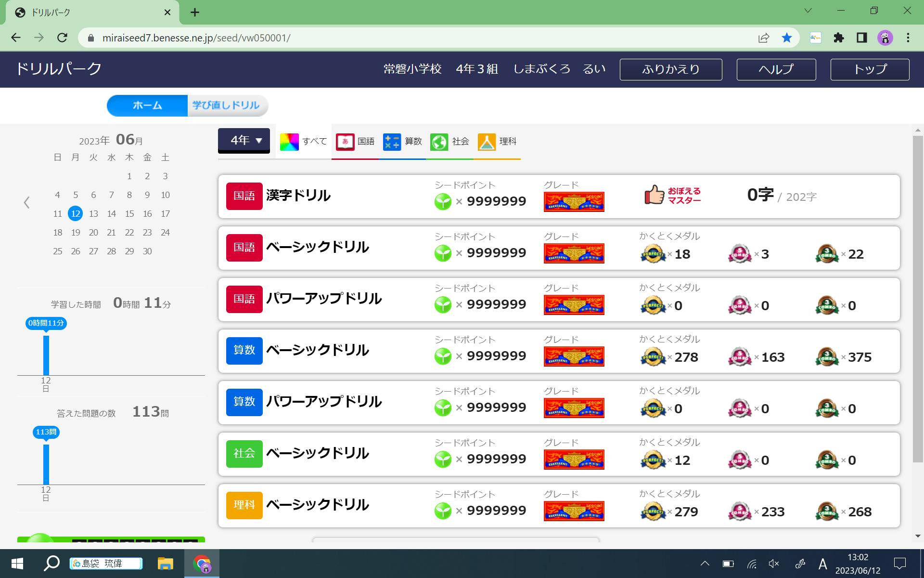Select the 算数 subject filter icon
Viewport: 924px width, 578px height.
pyautogui.click(x=392, y=142)
